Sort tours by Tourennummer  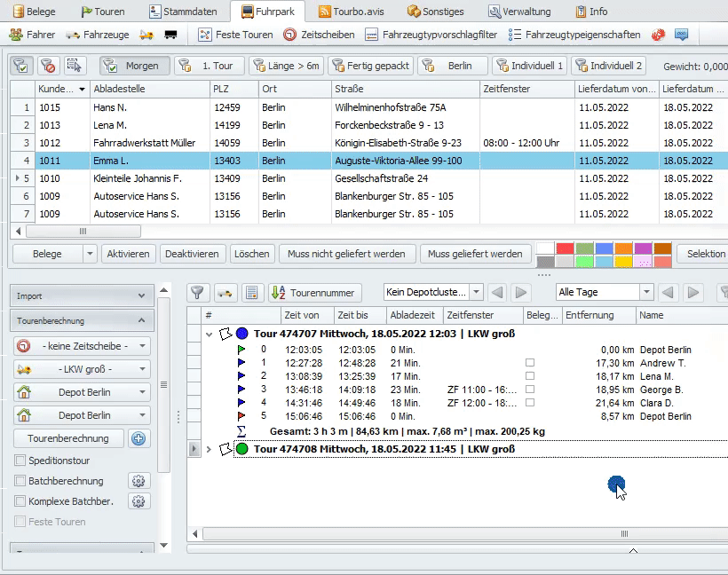click(315, 292)
